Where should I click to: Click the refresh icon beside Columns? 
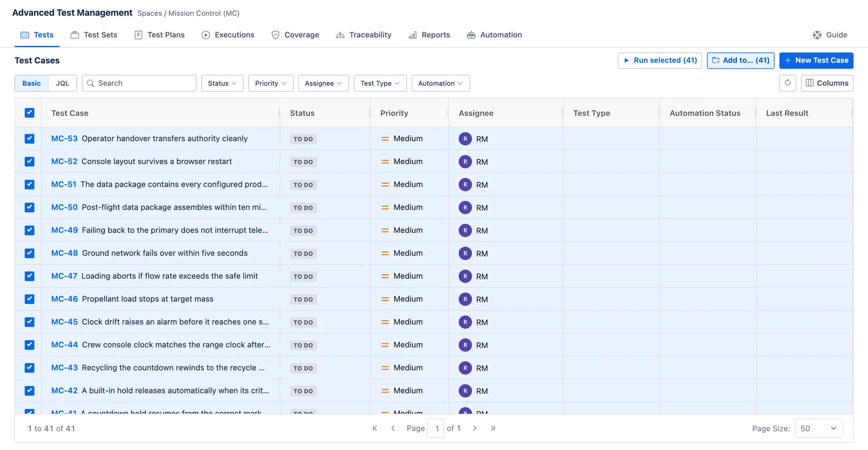[788, 83]
